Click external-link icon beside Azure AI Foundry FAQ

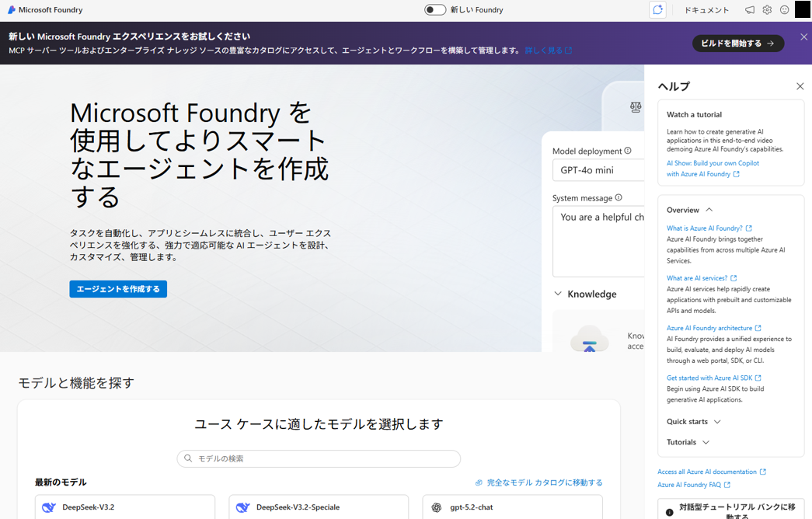click(x=727, y=485)
